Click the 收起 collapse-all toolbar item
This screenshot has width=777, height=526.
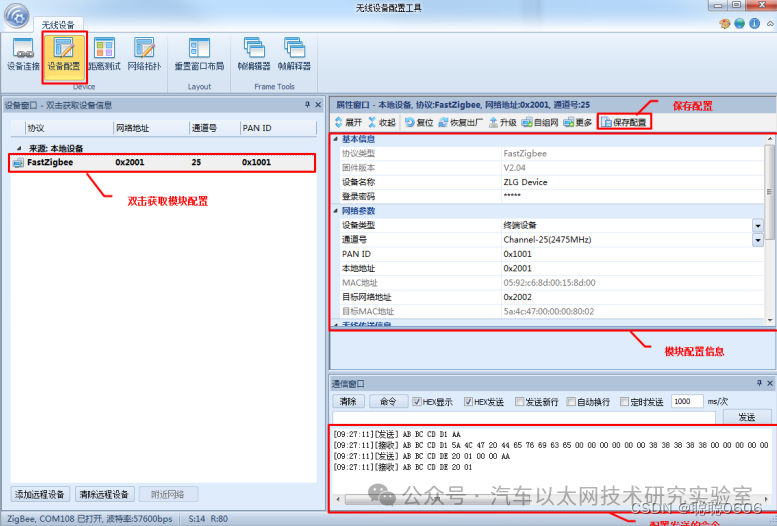[382, 122]
